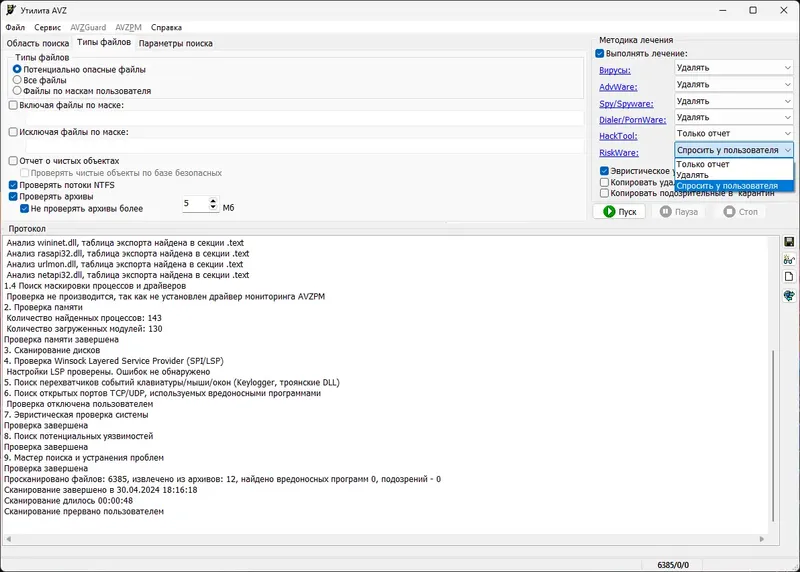The width and height of the screenshot is (800, 572).
Task: Click the exclude-mask text field
Action: 304,145
